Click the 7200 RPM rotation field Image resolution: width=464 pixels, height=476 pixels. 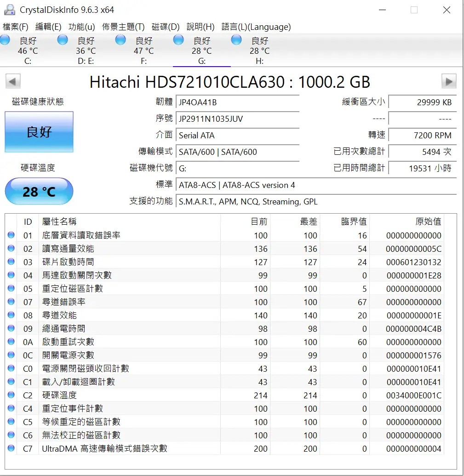point(422,136)
